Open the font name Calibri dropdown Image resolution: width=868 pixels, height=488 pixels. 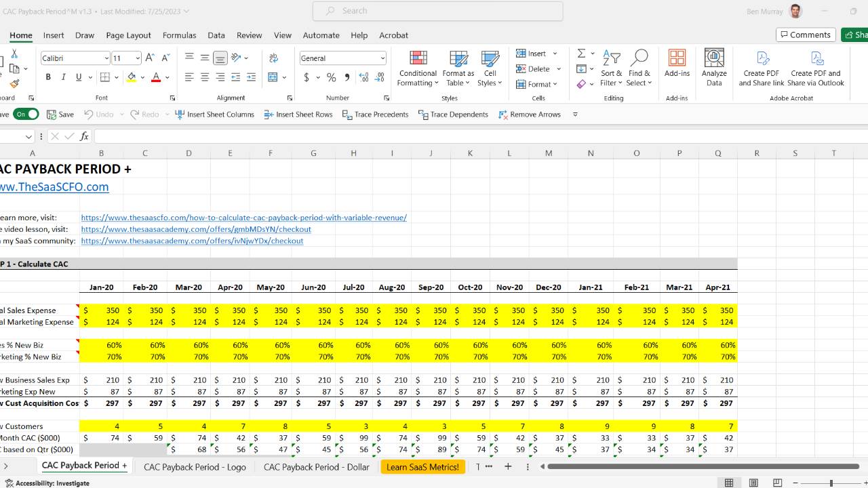point(106,58)
